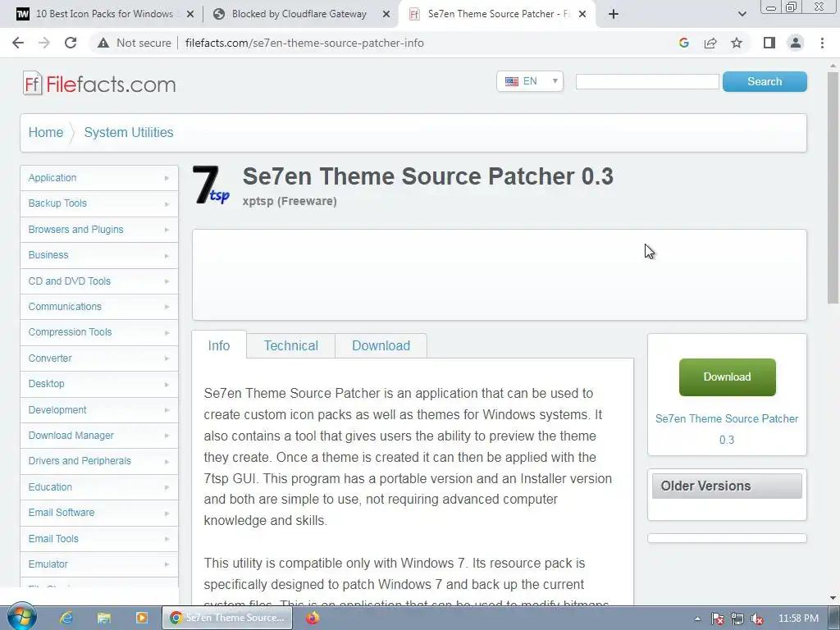
Task: Click the Filefacts.com logo
Action: 99,84
